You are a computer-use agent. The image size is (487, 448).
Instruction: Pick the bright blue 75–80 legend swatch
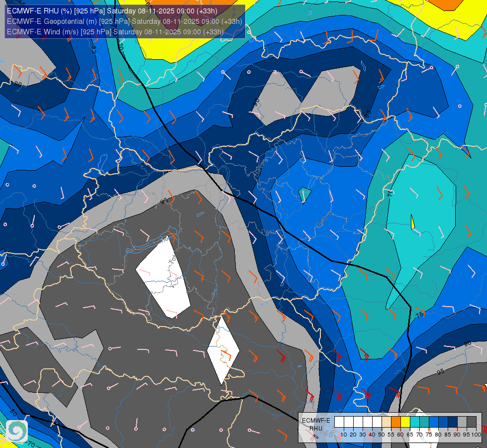click(434, 422)
